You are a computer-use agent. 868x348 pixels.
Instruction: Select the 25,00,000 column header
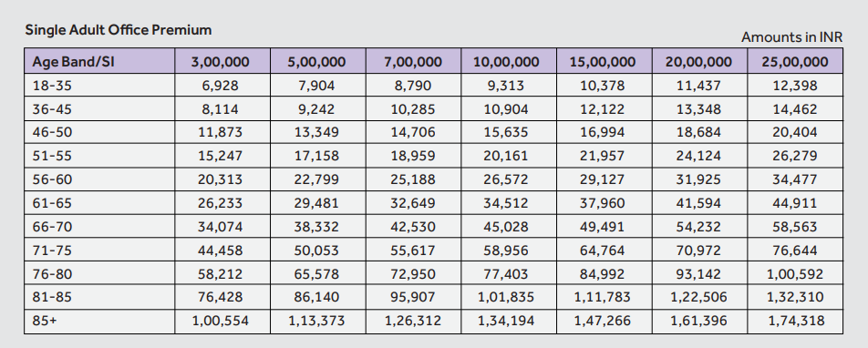(795, 61)
